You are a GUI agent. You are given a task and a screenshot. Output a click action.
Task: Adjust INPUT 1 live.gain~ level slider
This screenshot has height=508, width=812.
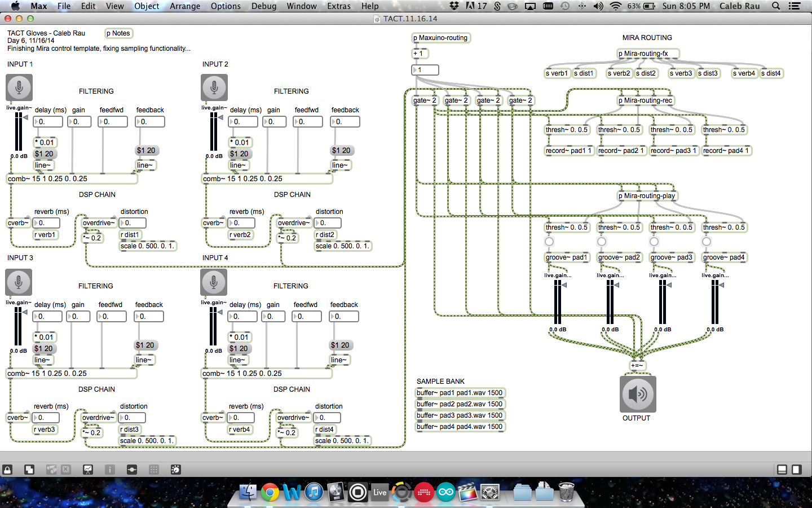tap(19, 132)
